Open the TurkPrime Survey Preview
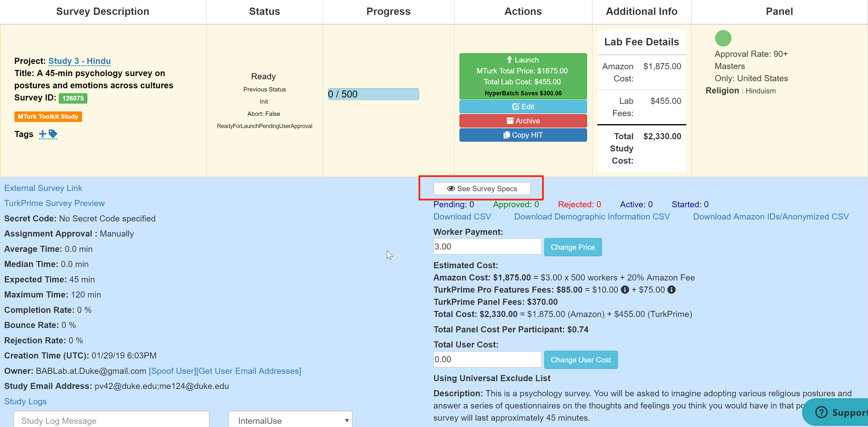Image resolution: width=868 pixels, height=427 pixels. pyautogui.click(x=54, y=203)
